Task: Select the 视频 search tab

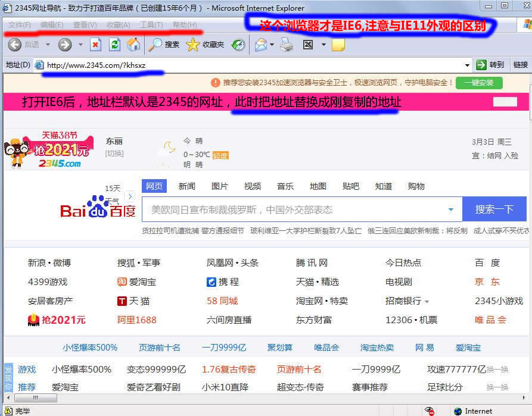Action: pos(253,186)
